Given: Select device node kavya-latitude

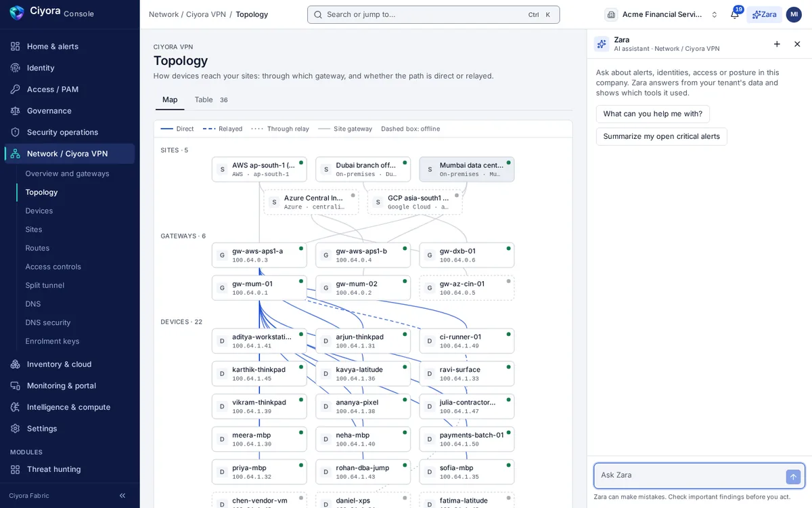Looking at the screenshot, I should pyautogui.click(x=363, y=374).
